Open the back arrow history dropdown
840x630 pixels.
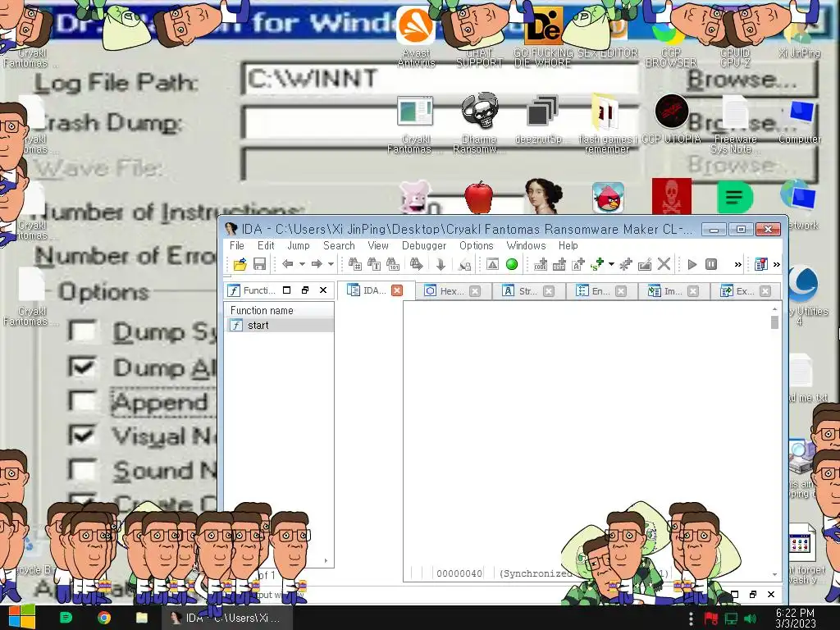coord(302,264)
